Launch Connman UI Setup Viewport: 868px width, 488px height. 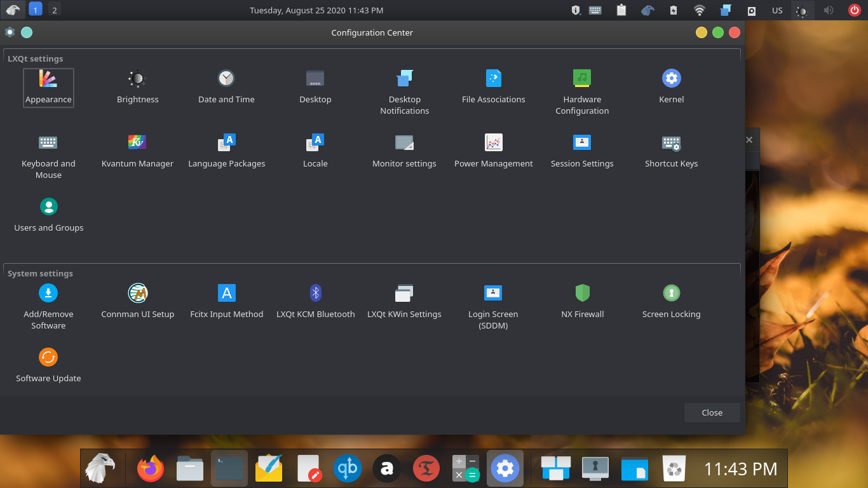138,302
